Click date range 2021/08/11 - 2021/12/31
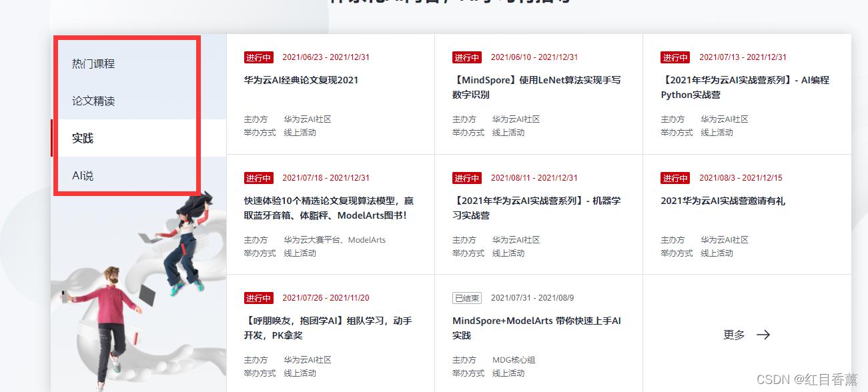This screenshot has height=392, width=868. pos(534,178)
